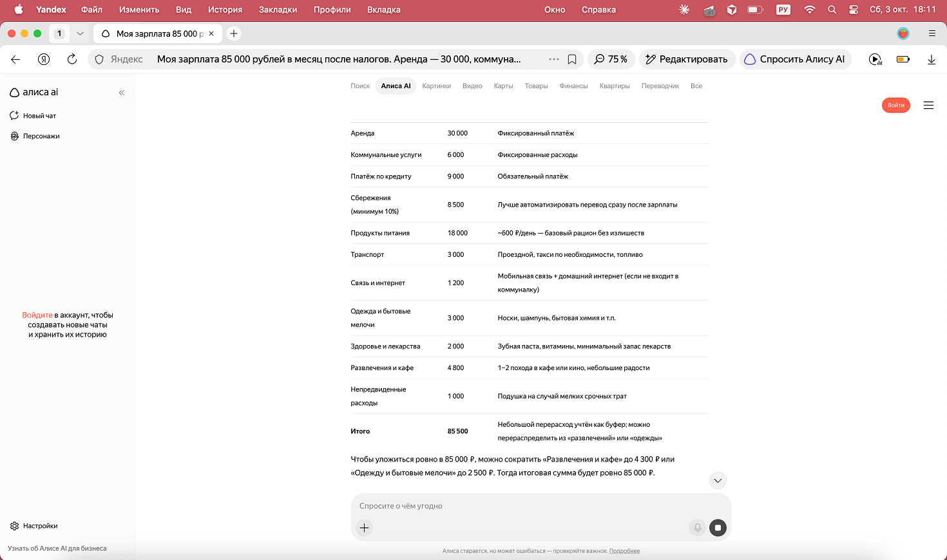This screenshot has height=560, width=947.
Task: Switch to the Картинки tab
Action: [x=437, y=86]
